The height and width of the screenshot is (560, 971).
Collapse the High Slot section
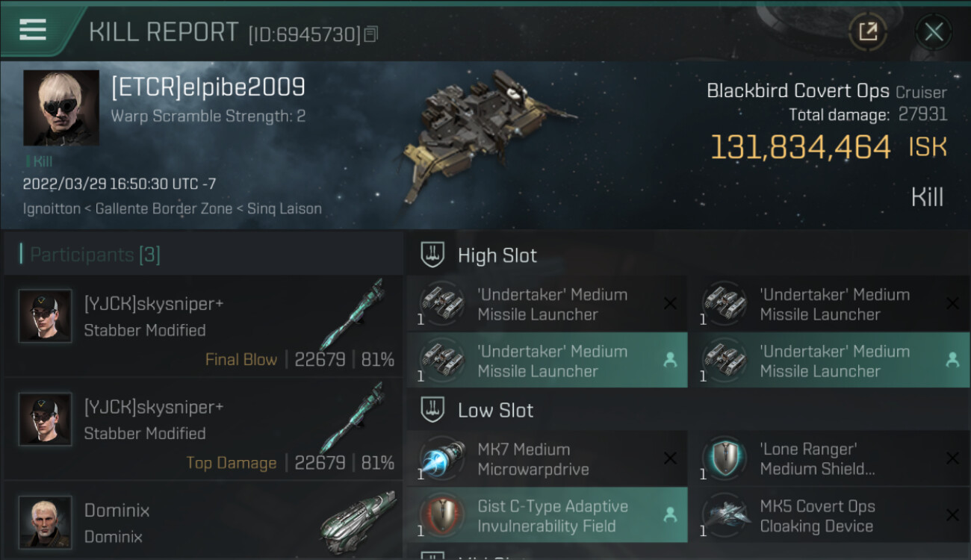pyautogui.click(x=497, y=255)
